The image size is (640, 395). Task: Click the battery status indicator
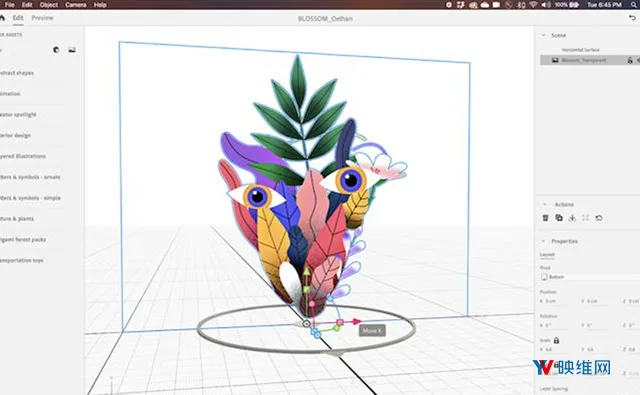click(567, 4)
